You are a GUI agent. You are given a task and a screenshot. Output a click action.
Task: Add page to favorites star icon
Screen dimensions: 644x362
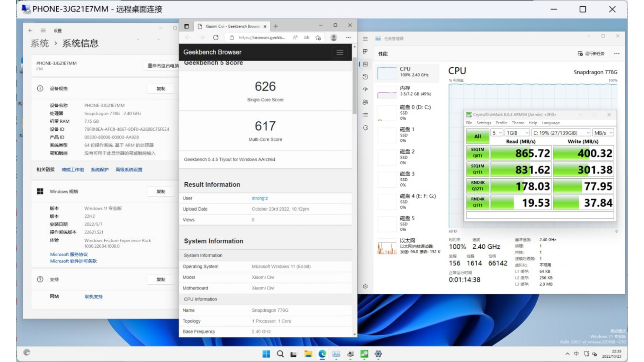point(318,38)
